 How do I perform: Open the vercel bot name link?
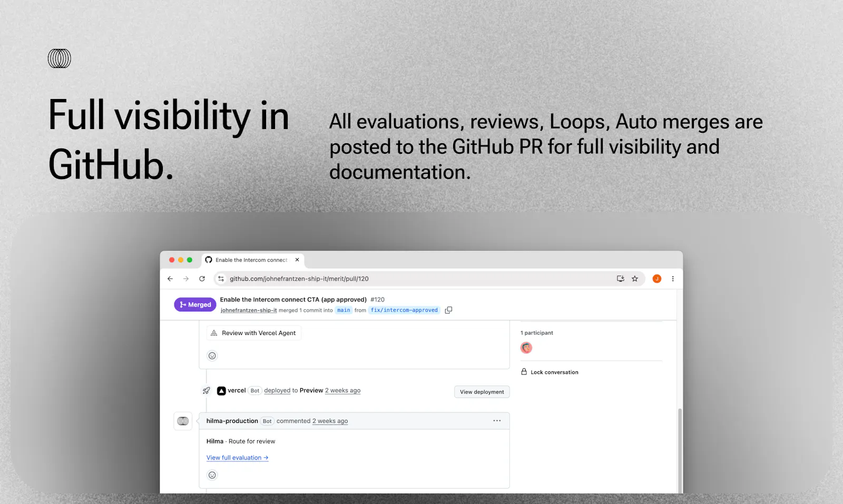(x=237, y=390)
